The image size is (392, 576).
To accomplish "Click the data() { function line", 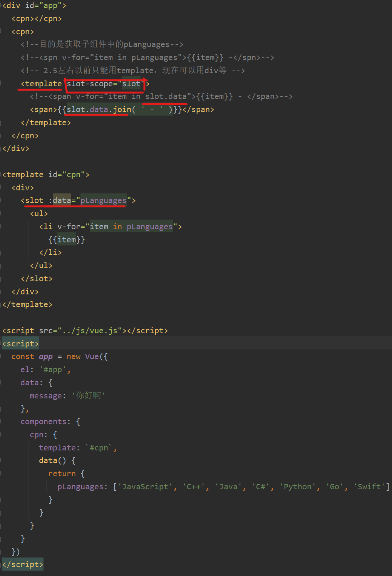I will (57, 461).
